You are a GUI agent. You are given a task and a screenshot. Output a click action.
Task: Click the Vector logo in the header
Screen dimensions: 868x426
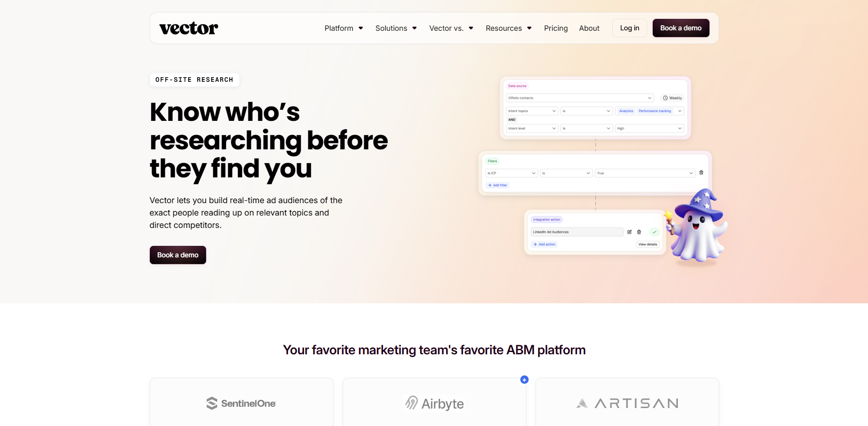[x=189, y=28]
